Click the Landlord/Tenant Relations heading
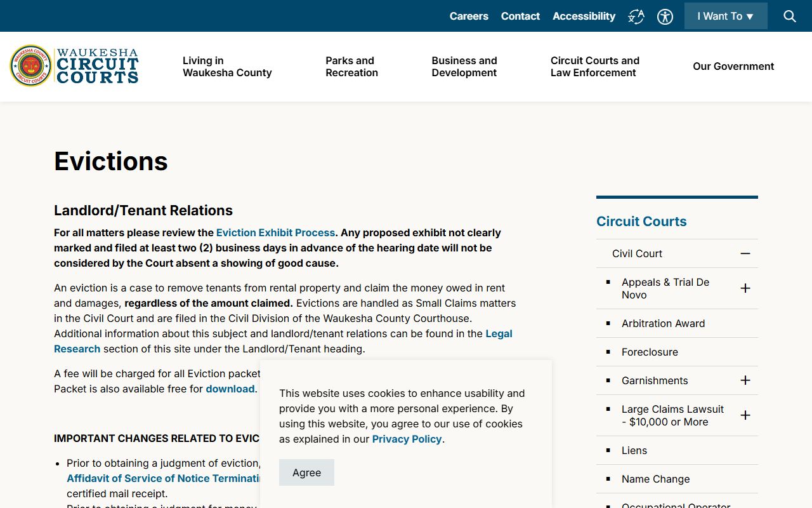Viewport: 812px width, 508px height. pyautogui.click(x=143, y=210)
